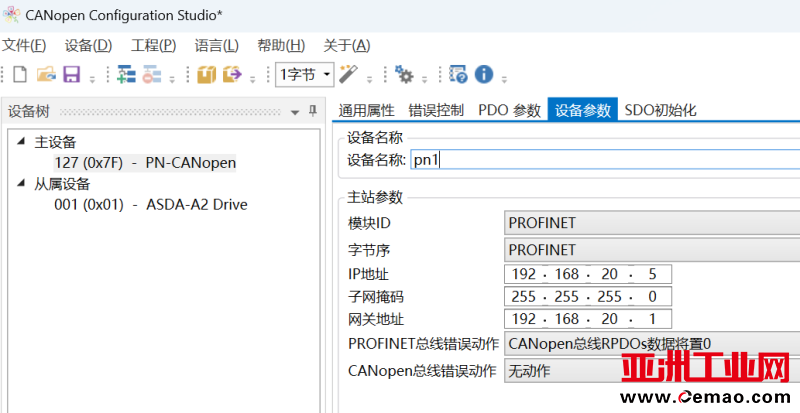800x413 pixels.
Task: Collapse the 主设备 tree node
Action: [x=20, y=141]
